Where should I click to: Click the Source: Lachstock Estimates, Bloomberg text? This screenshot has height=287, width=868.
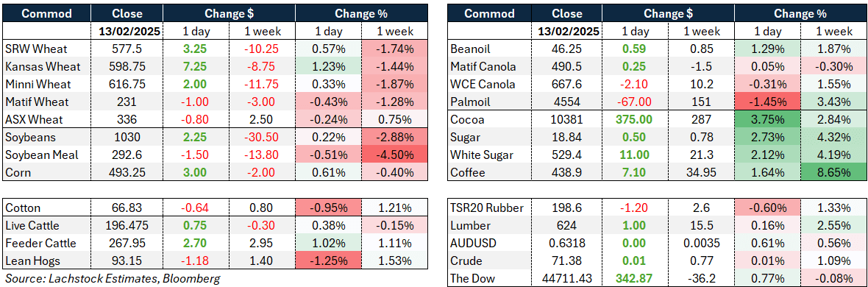coord(113,278)
